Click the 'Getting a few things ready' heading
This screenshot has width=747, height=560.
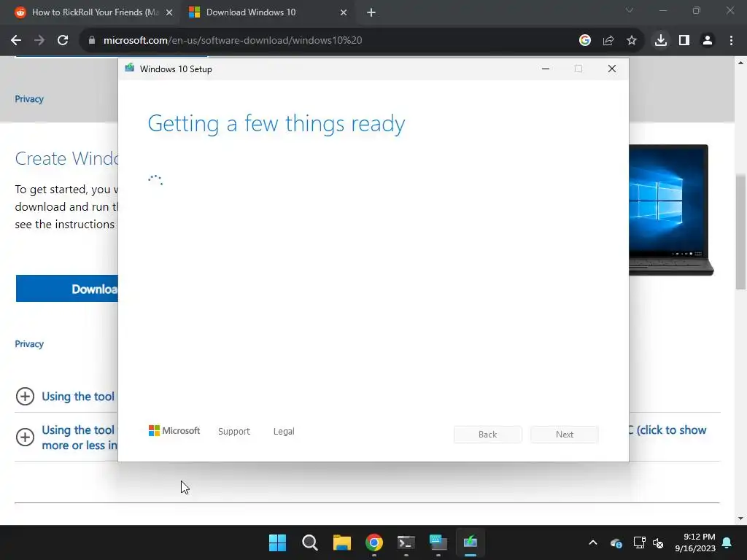(276, 123)
